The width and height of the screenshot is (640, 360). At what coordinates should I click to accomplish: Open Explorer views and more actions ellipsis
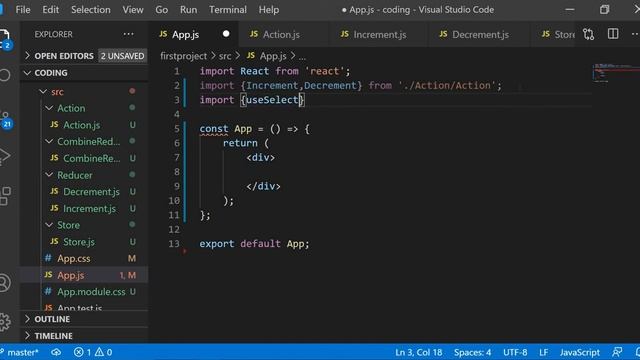[x=129, y=34]
